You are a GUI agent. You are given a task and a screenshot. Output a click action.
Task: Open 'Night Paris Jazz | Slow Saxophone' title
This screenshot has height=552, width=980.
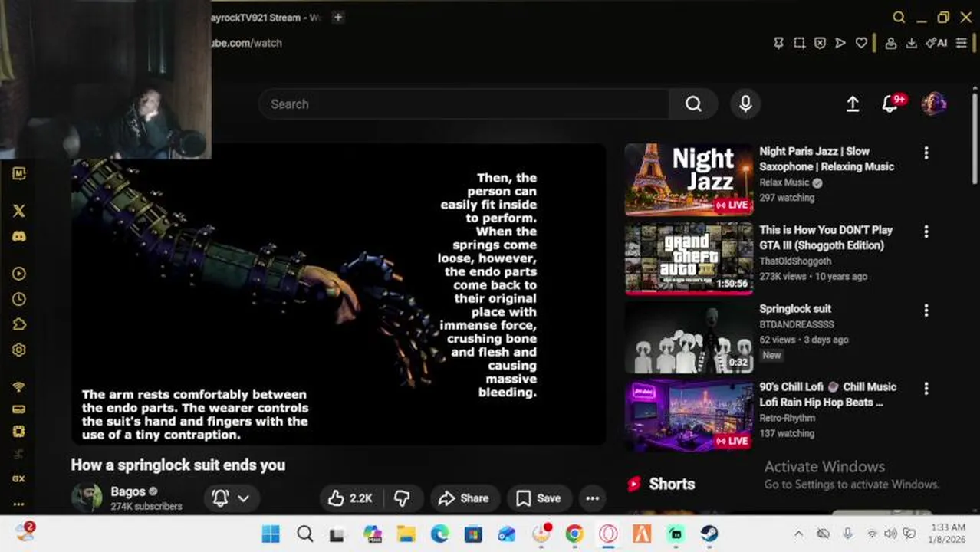[827, 159]
